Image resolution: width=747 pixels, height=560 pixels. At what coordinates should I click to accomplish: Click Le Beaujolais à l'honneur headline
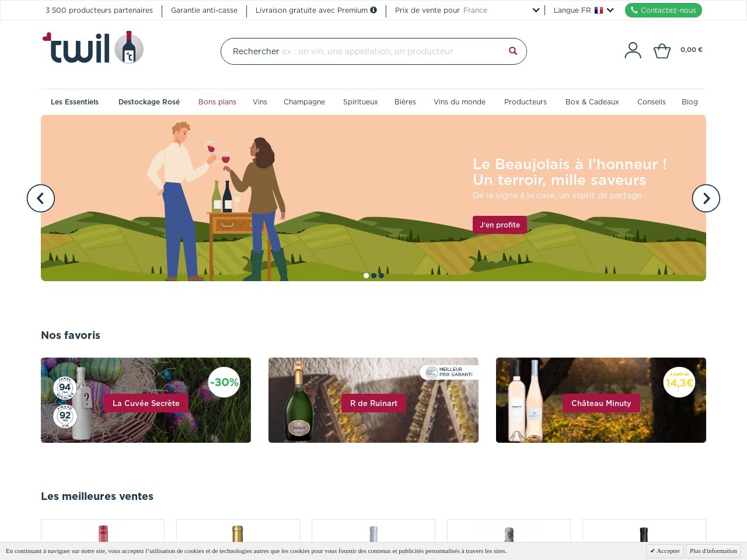[x=570, y=164]
